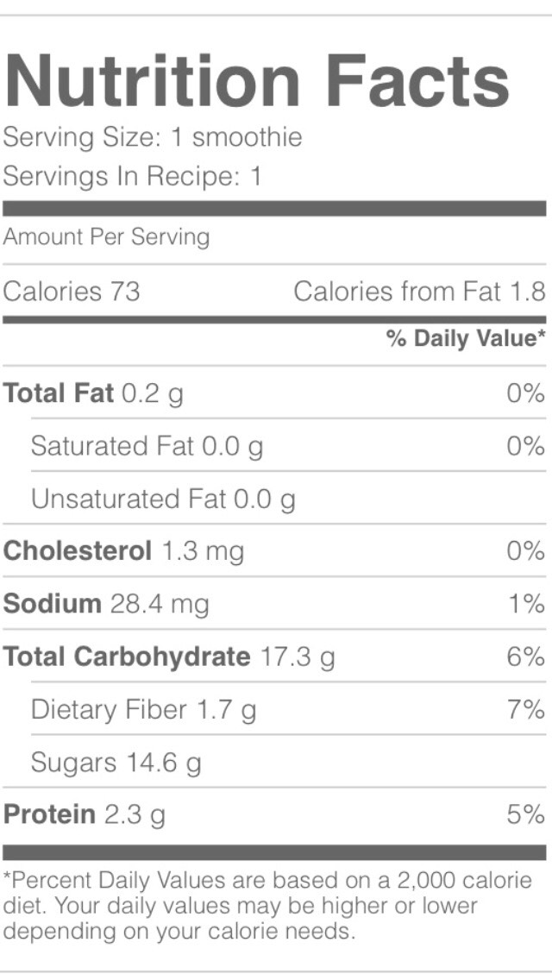Select the Calories from Fat 1.8 text
Viewport: 552px width, 980px height.
tap(419, 292)
